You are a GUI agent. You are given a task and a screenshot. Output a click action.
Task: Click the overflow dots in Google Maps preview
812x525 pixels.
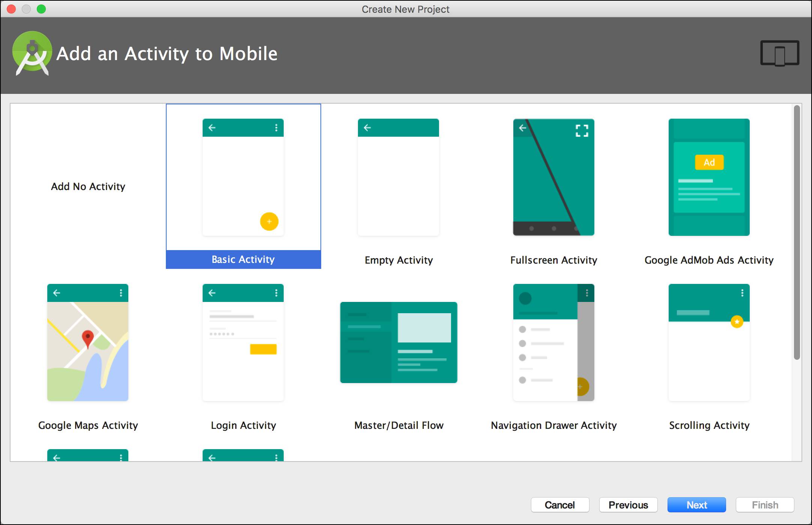[x=121, y=293]
